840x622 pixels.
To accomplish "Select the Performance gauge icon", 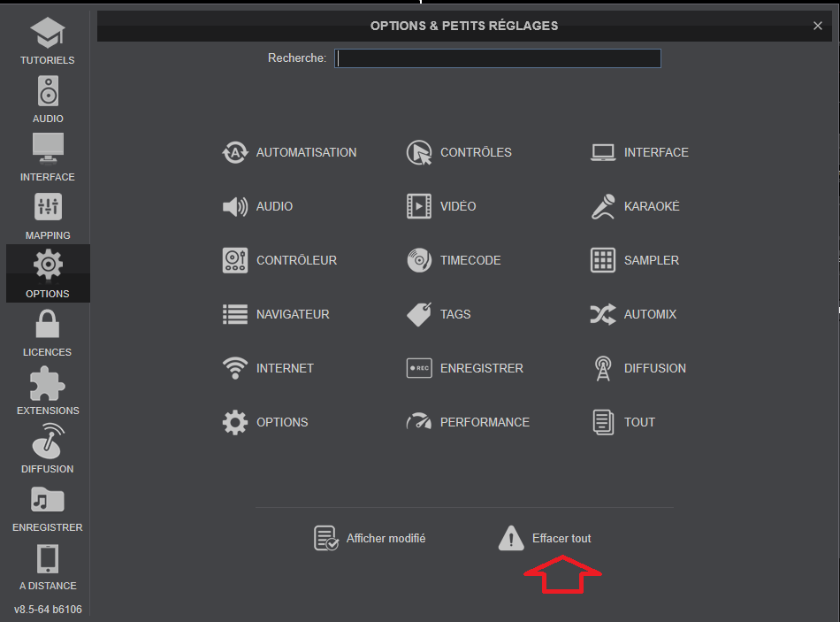I will tap(419, 422).
